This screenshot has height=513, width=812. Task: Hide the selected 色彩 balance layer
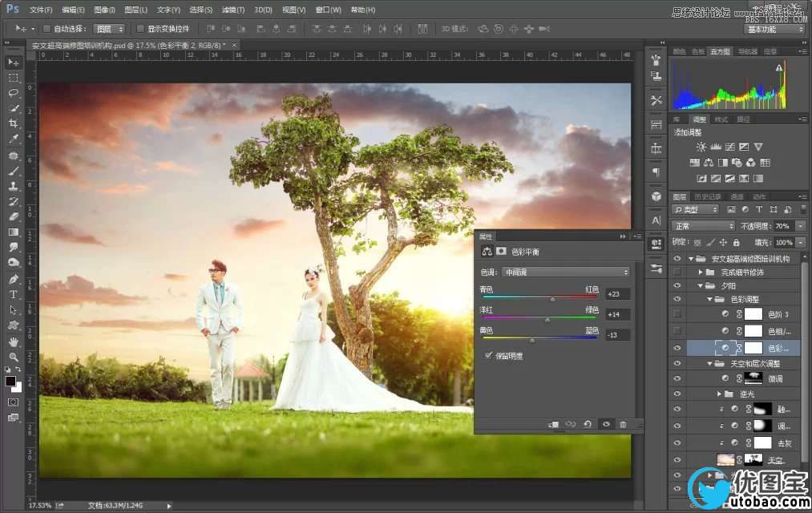[x=677, y=348]
